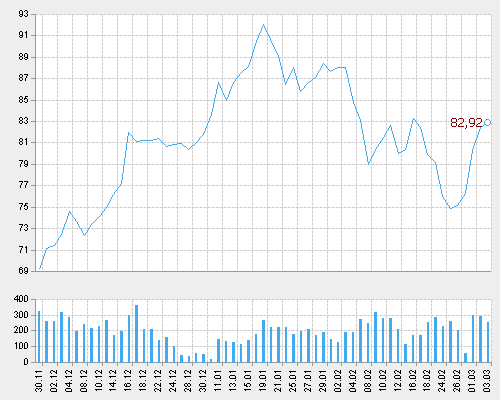Click the date label "22.12"
The height and width of the screenshot is (400, 500).
(158, 380)
